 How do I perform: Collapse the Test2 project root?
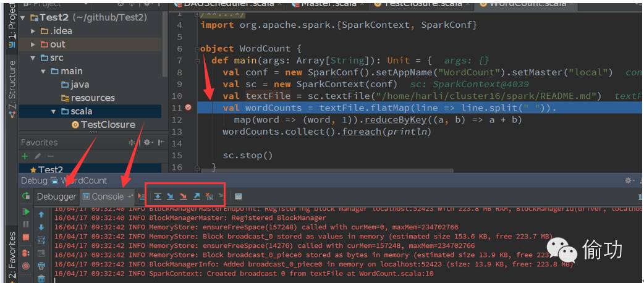point(22,18)
